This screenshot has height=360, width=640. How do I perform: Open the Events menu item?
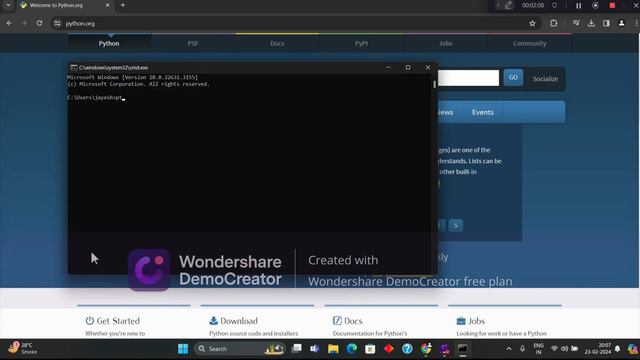pyautogui.click(x=483, y=112)
